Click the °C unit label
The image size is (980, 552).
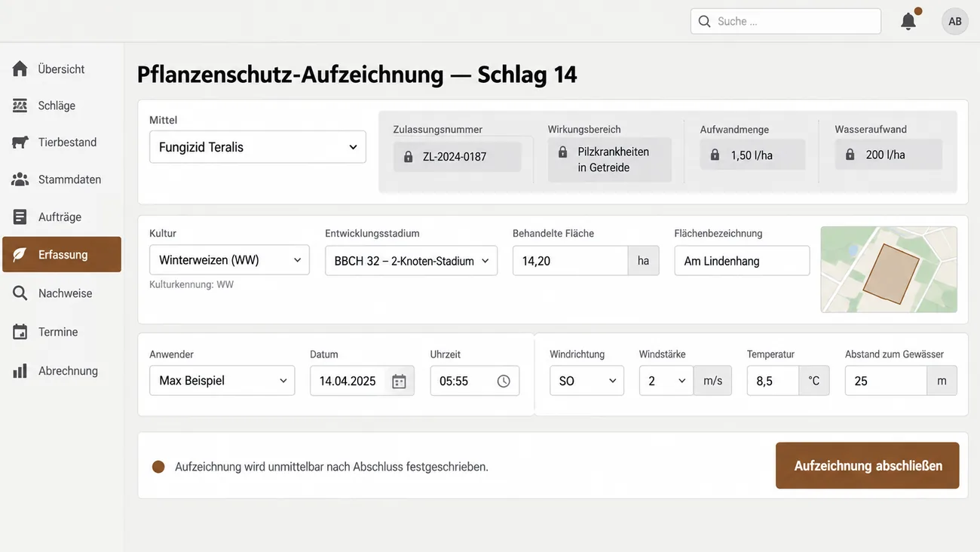pos(814,381)
